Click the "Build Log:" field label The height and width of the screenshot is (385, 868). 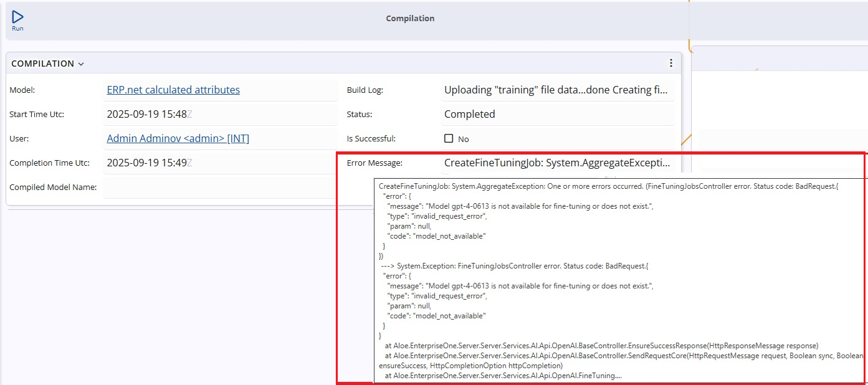pos(365,90)
